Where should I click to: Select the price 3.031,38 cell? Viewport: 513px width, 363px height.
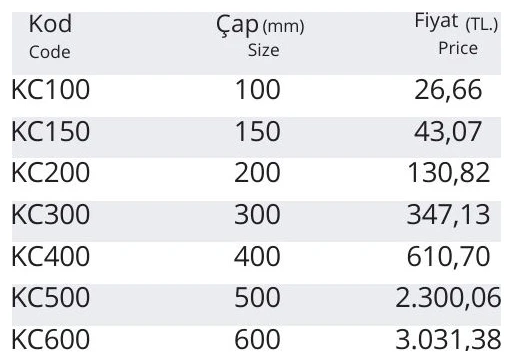pos(448,340)
